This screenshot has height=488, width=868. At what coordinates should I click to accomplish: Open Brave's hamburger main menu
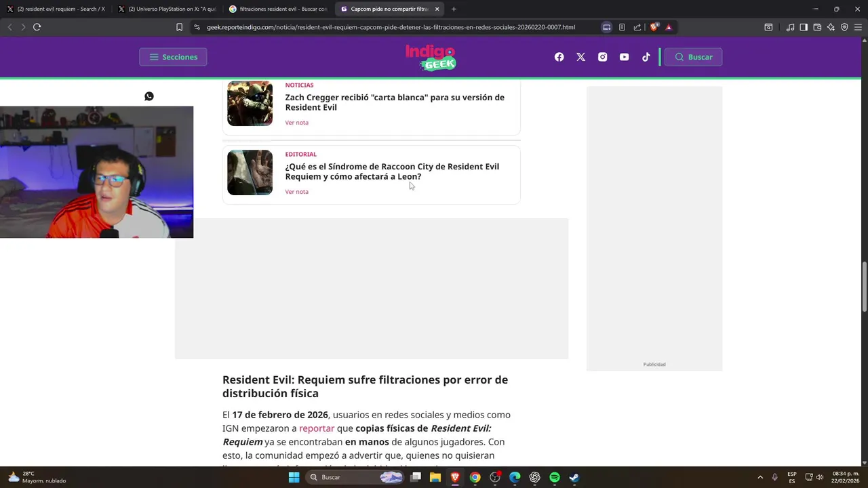coord(858,27)
